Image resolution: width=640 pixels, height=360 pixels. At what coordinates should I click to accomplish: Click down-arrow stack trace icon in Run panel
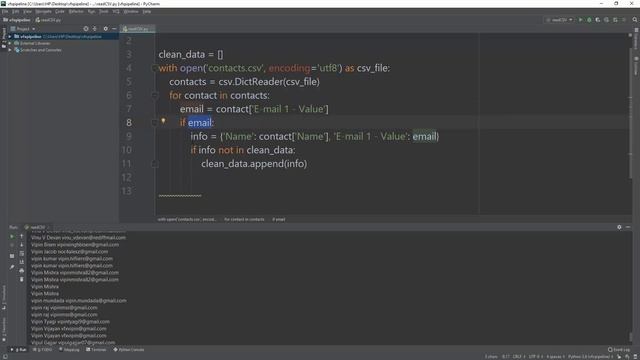point(22,245)
